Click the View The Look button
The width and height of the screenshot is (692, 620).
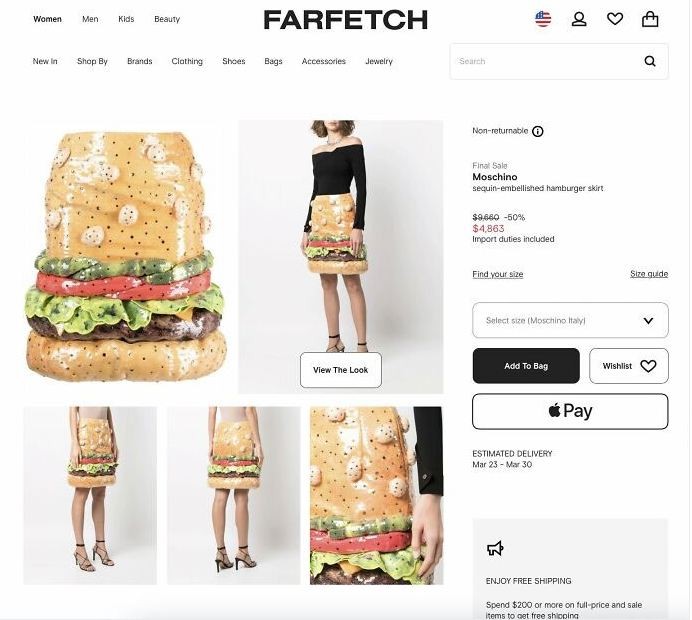[341, 370]
